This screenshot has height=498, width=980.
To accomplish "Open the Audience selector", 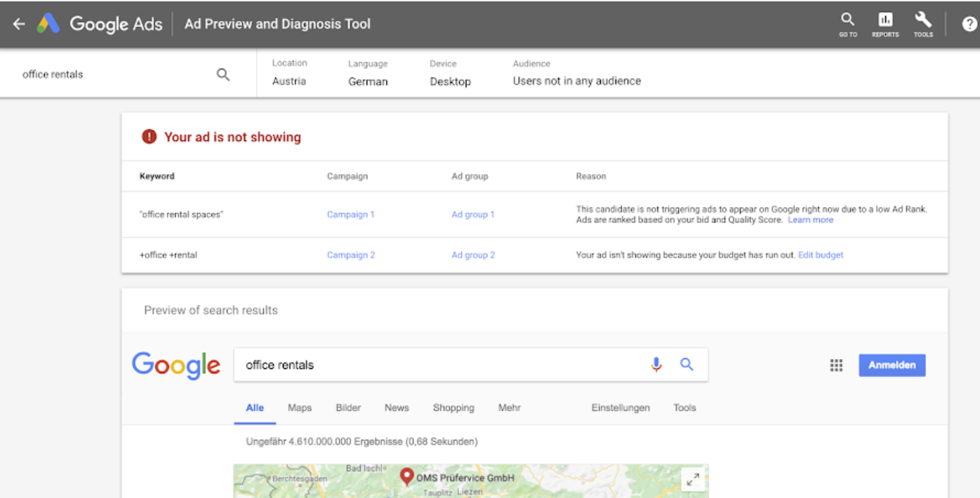I will tap(577, 73).
